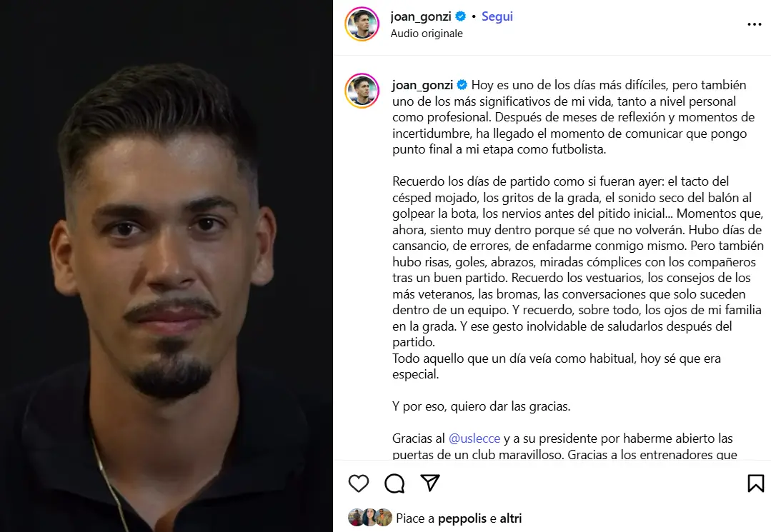Click the video of the man
Screen dimensions: 771x532
pos(166,266)
